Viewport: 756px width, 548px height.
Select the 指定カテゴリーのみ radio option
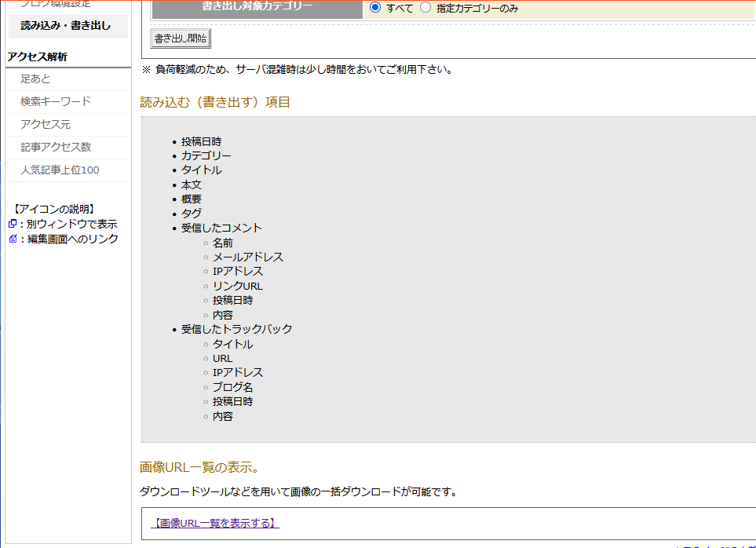[x=425, y=7]
